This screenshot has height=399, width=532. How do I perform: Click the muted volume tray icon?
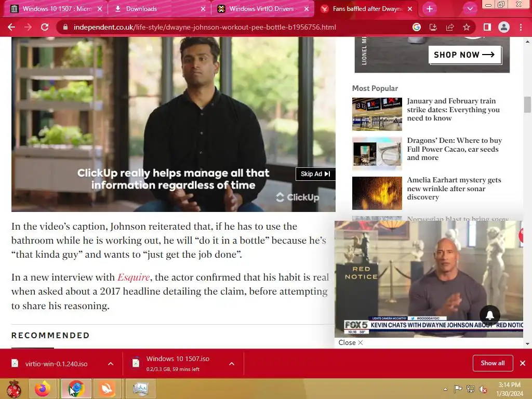pos(483,389)
